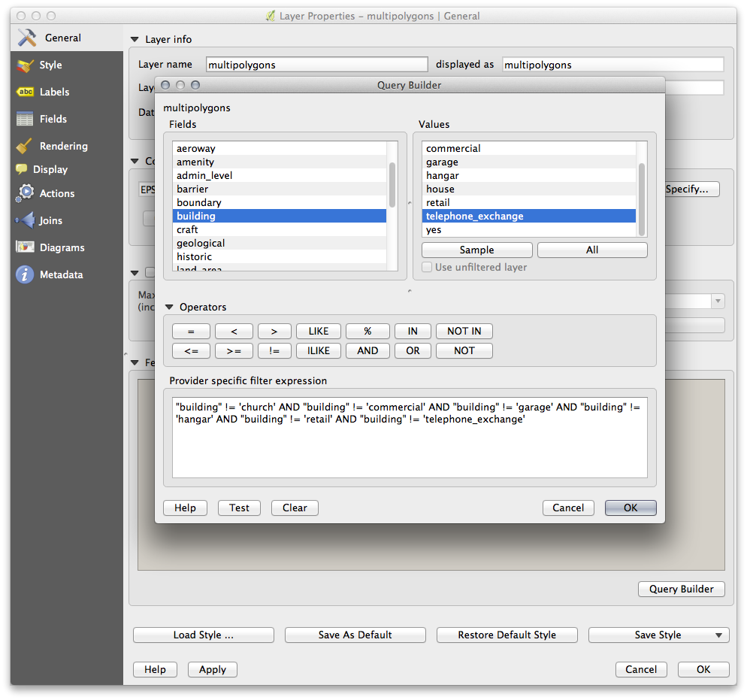
Task: Open the Display speech bubble icon
Action: [x=21, y=170]
